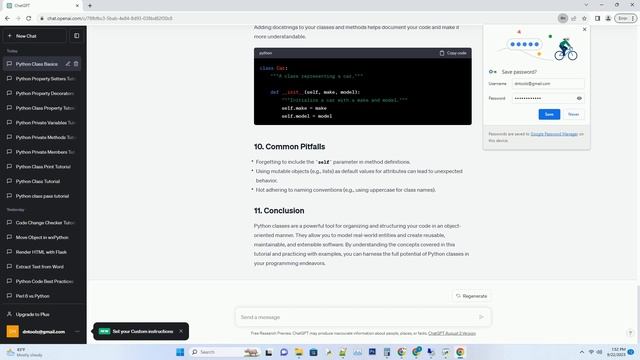Open the Python Class Print Tutorial chat

coord(43,167)
